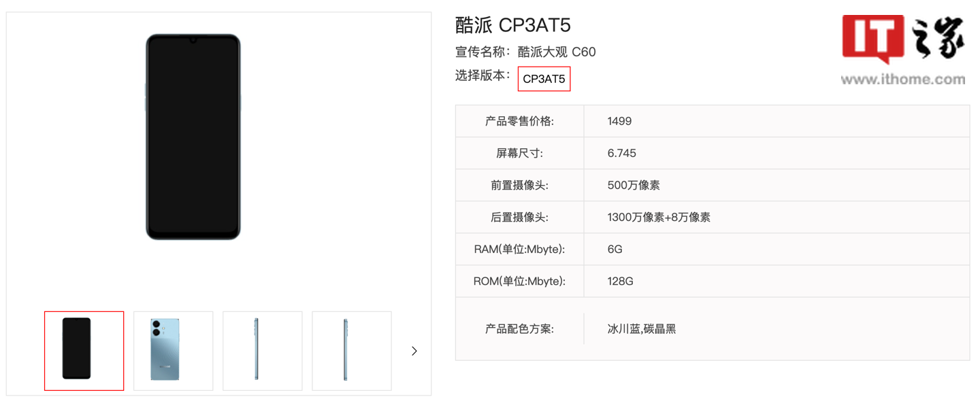Click the 1499 price value
This screenshot has height=399, width=980.
[x=619, y=121]
